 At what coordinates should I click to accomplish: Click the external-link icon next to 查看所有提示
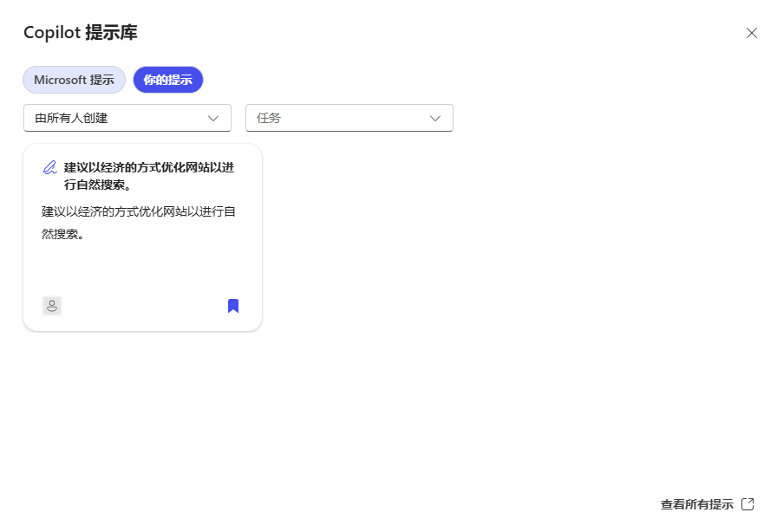(x=748, y=504)
